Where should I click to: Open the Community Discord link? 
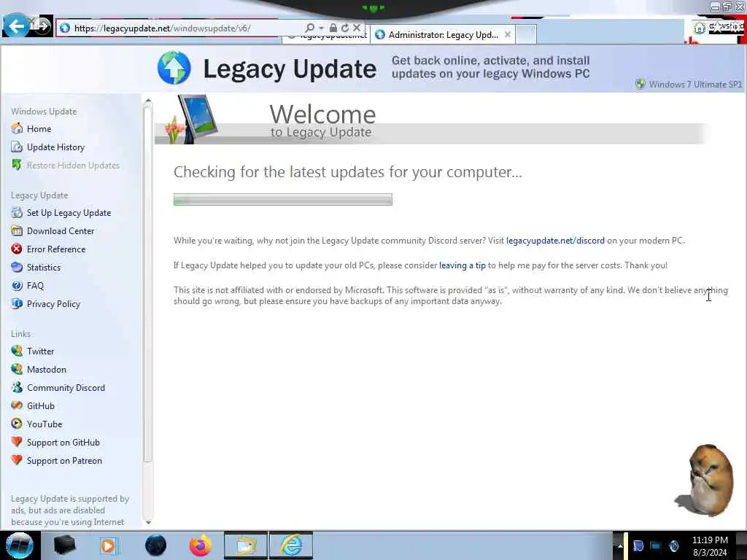66,388
